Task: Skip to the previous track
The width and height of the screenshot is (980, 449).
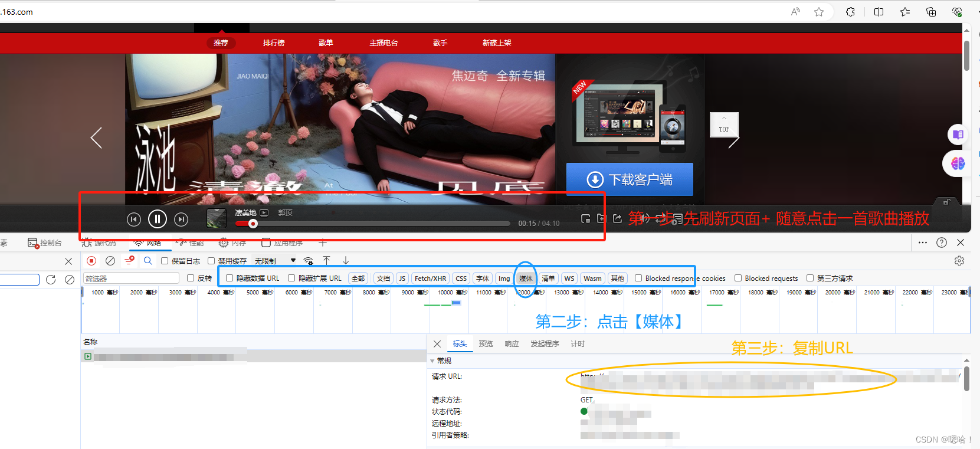Action: [x=134, y=219]
